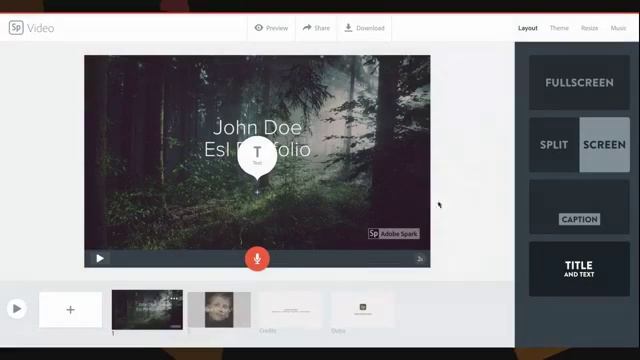Open the Resize tab
The height and width of the screenshot is (360, 640).
pos(589,28)
